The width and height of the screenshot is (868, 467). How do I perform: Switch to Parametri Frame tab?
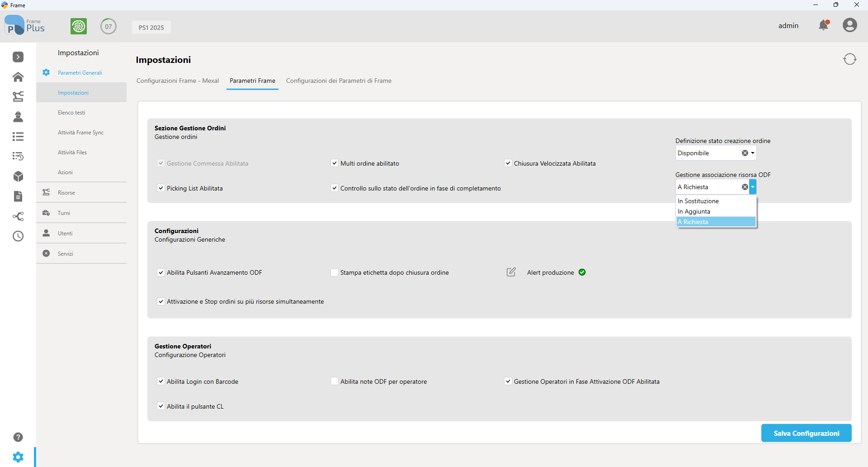252,81
